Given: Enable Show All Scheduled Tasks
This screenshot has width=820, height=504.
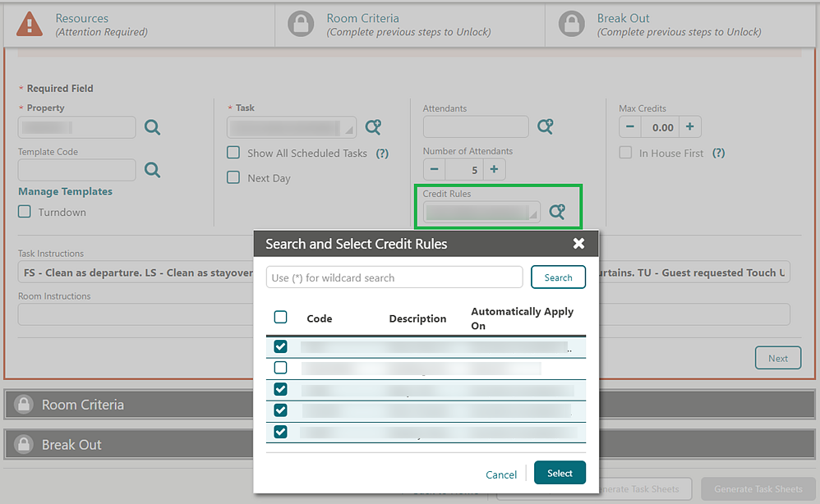Looking at the screenshot, I should pos(233,153).
